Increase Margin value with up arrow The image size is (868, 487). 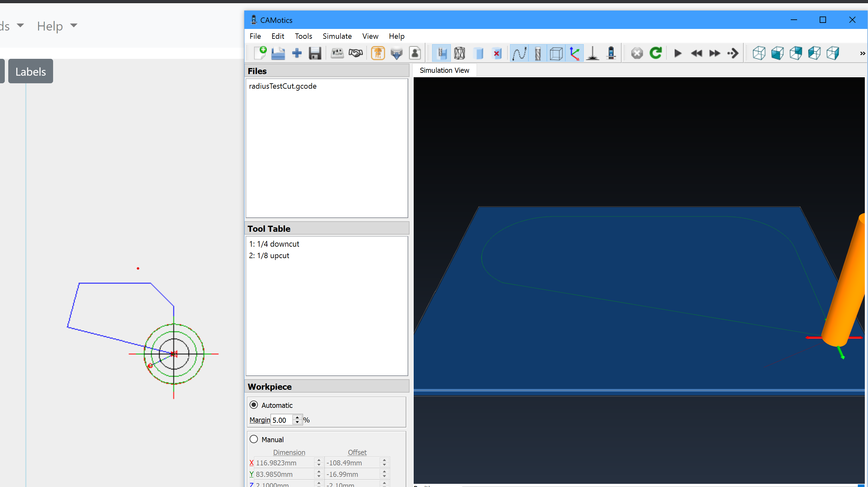coord(297,418)
